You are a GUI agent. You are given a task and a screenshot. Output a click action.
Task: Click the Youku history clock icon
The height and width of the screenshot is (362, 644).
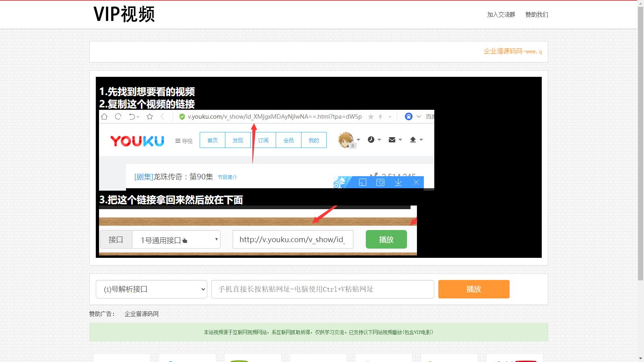click(371, 140)
